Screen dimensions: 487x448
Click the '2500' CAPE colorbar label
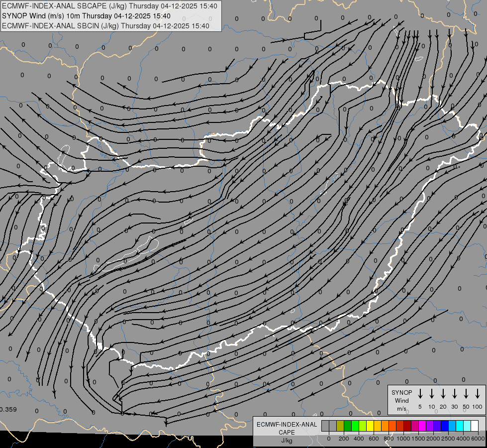click(x=448, y=439)
